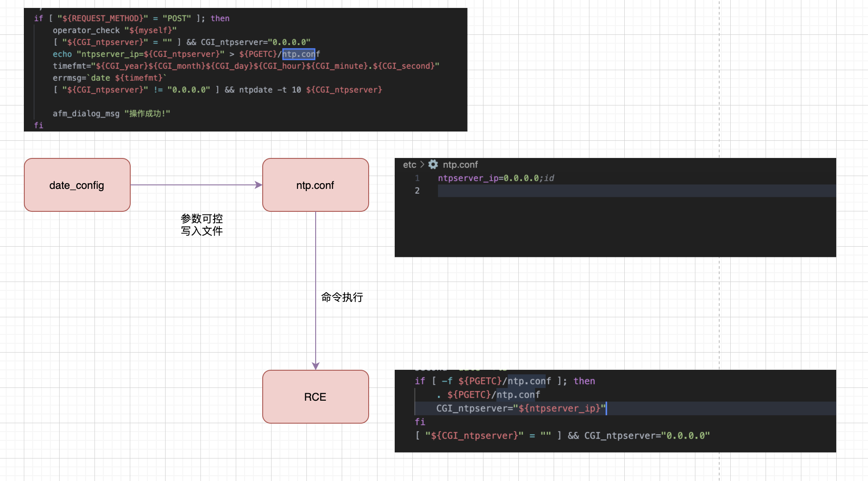Click the CGI_ntpserver="${ntpserver_ip}" code line
Image resolution: width=868 pixels, height=481 pixels.
(x=521, y=408)
